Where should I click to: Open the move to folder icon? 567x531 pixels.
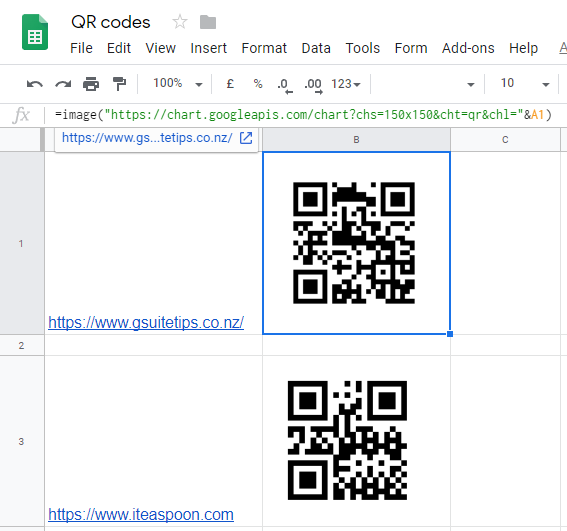click(208, 22)
